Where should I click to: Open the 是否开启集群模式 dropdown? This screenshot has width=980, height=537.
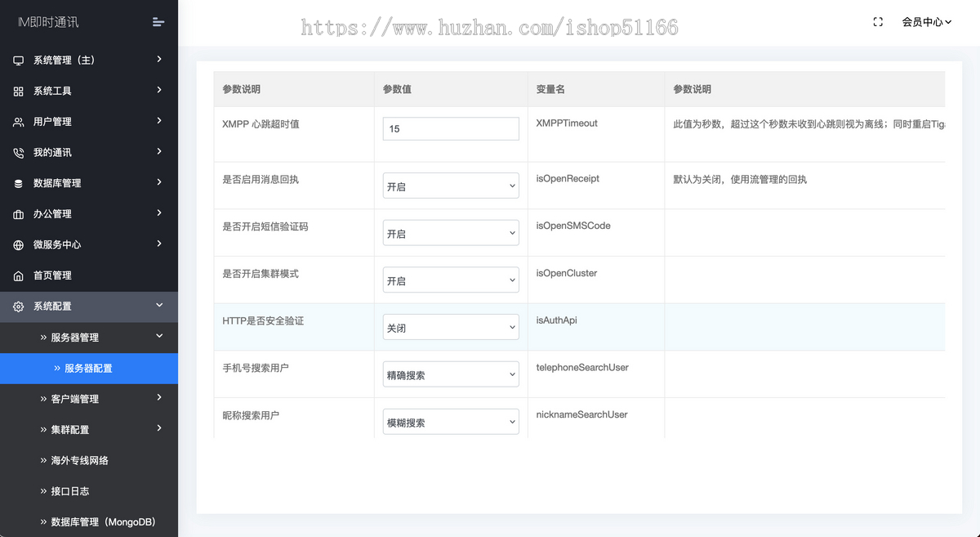click(x=451, y=280)
